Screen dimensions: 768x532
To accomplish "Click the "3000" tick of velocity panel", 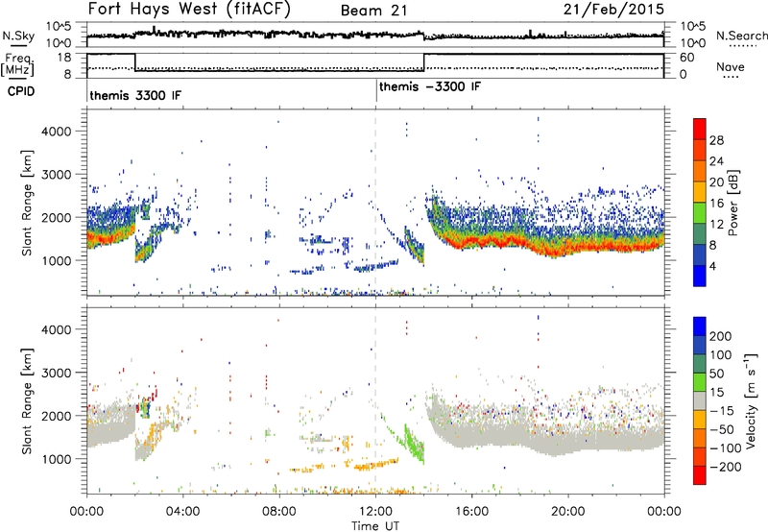I will click(x=57, y=373).
